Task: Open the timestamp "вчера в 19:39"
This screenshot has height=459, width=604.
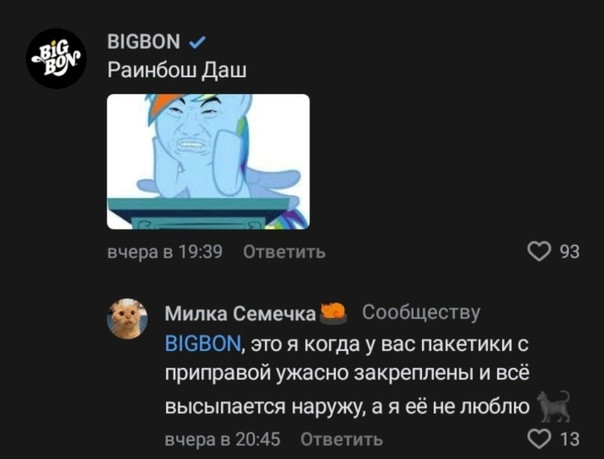Action: [165, 252]
